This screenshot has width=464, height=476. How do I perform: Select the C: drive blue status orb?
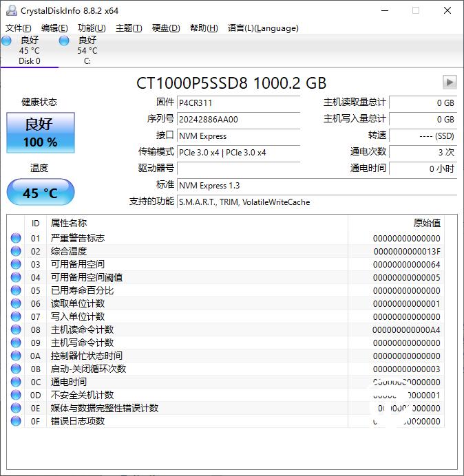tap(64, 41)
